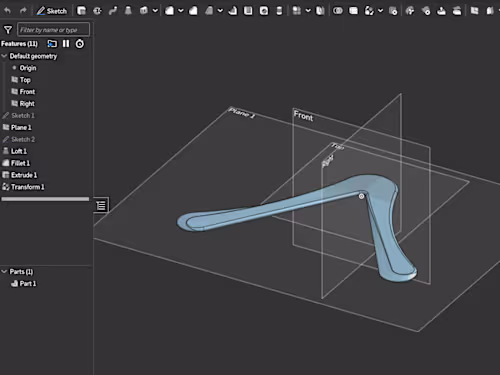
Task: Select the Draft tool
Action: click(x=209, y=11)
